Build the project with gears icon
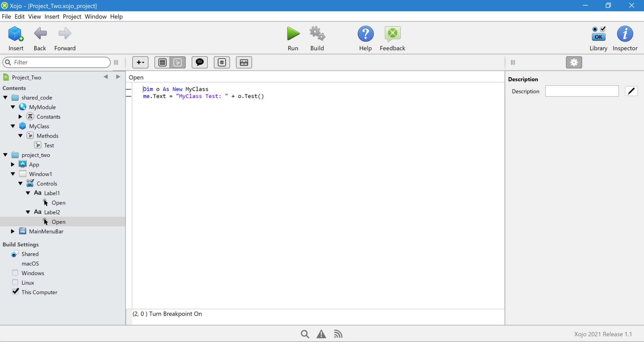The height and width of the screenshot is (342, 644). coord(317,38)
